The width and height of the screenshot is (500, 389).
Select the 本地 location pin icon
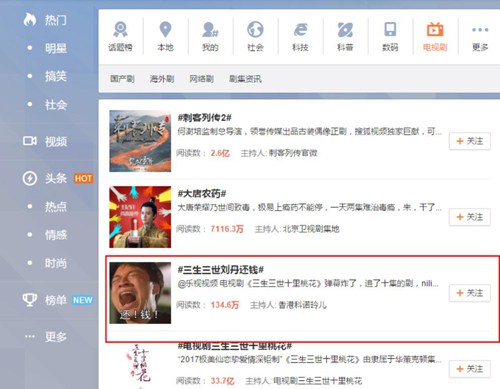165,36
